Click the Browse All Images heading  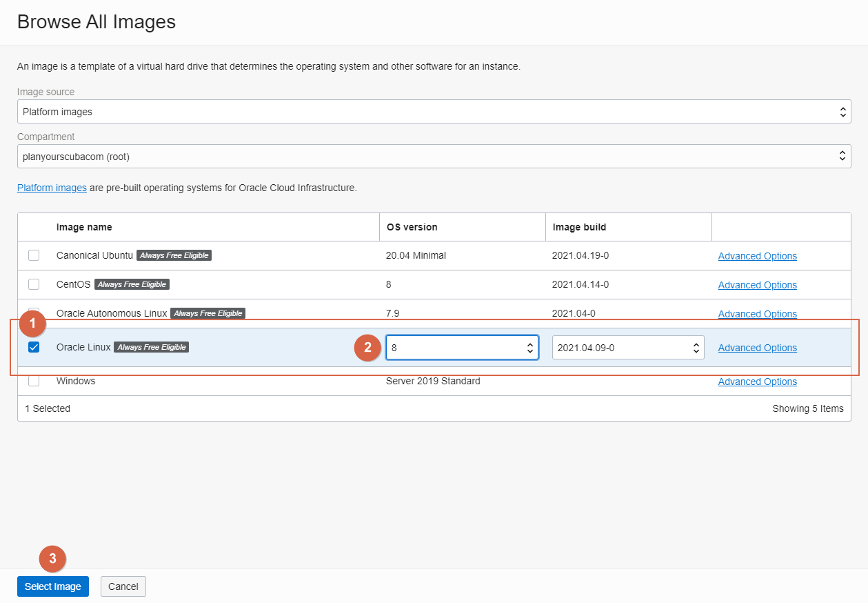(x=97, y=21)
